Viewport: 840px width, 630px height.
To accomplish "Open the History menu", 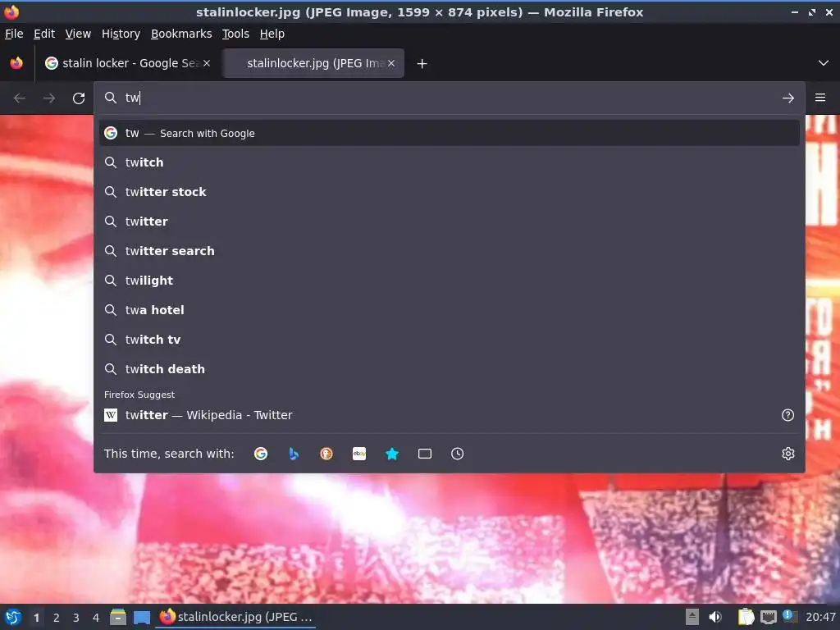I will [121, 34].
